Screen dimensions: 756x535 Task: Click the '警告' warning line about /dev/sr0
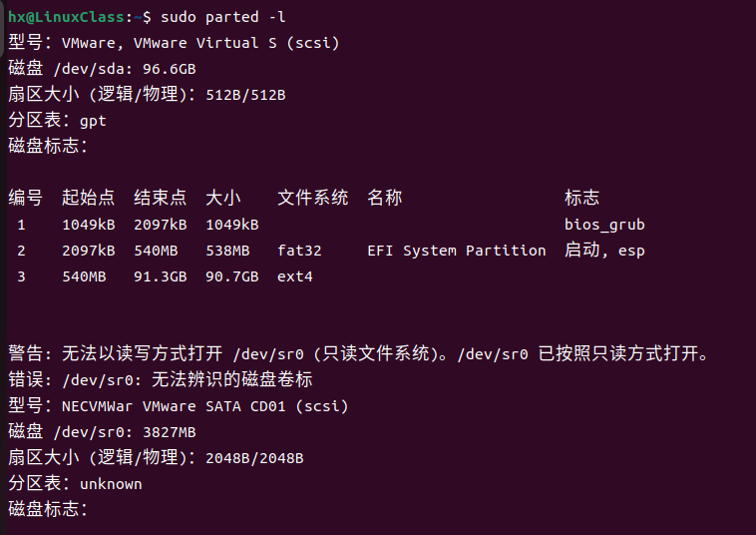pos(359,353)
